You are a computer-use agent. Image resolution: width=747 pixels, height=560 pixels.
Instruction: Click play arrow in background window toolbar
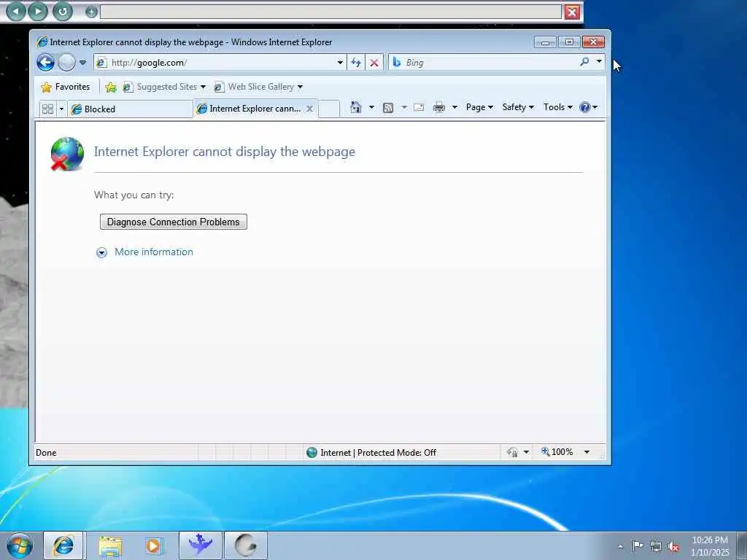coord(38,11)
